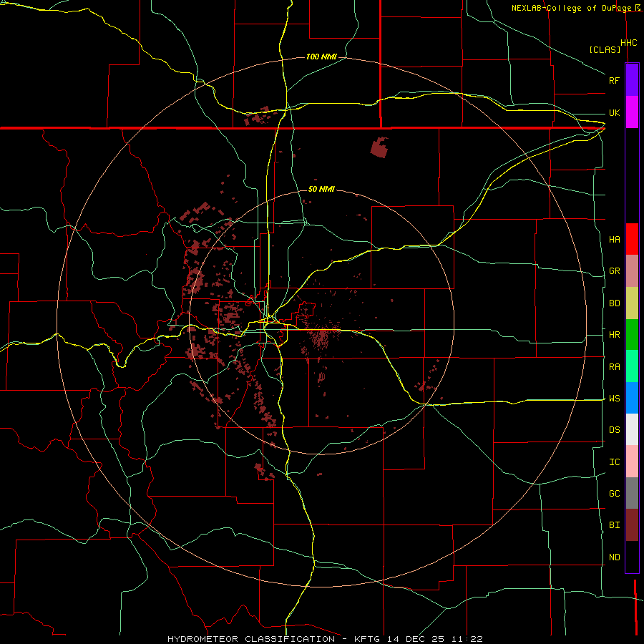Click the purple RF legend color swatch
Image resolution: width=644 pixels, height=644 pixels.
click(632, 80)
